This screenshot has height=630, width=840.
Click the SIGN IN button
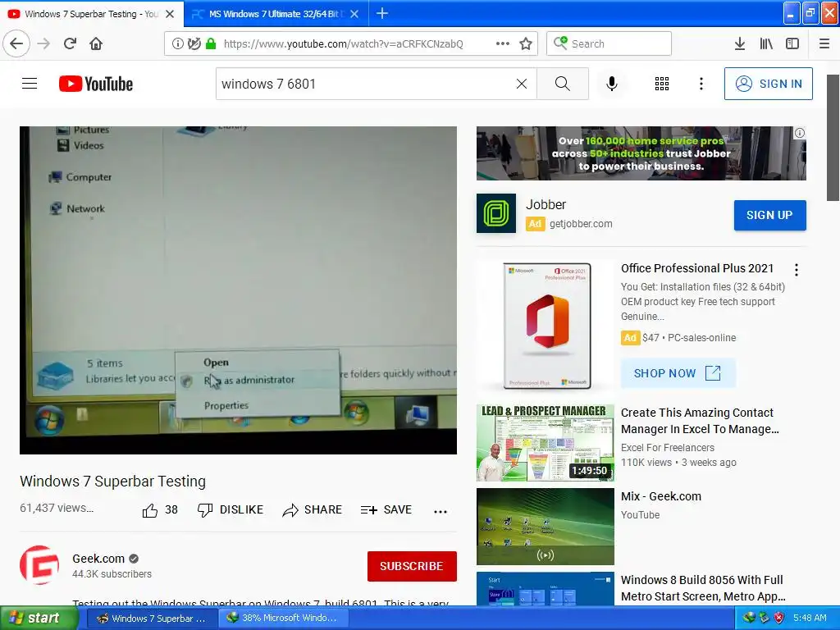(x=768, y=84)
